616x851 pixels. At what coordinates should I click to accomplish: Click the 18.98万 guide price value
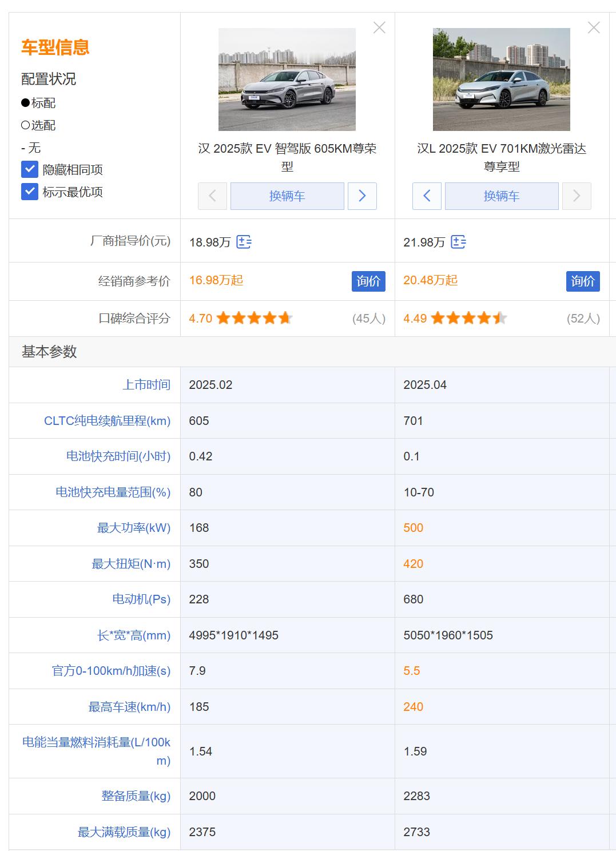tap(210, 242)
